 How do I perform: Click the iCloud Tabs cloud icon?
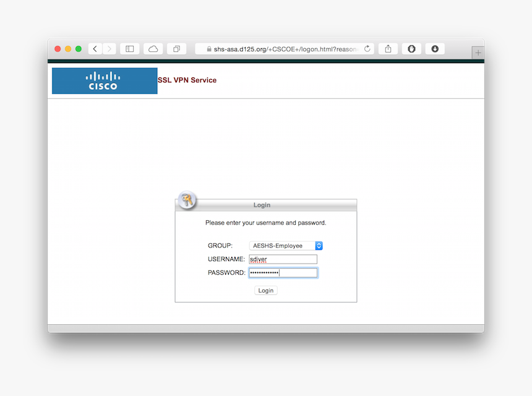click(x=153, y=48)
